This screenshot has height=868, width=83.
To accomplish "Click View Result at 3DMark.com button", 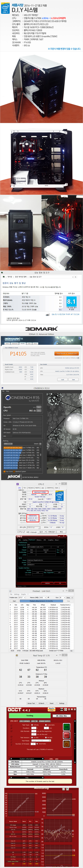I will point(67,353).
